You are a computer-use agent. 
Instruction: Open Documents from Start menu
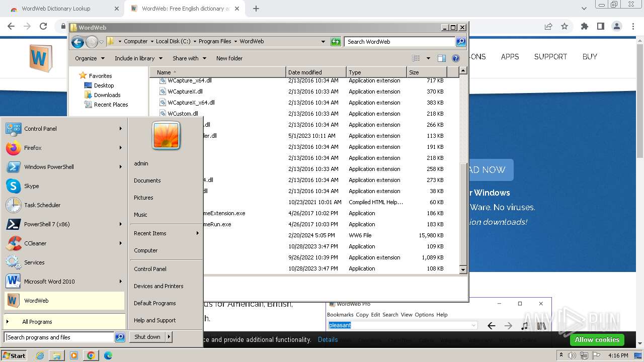[147, 180]
